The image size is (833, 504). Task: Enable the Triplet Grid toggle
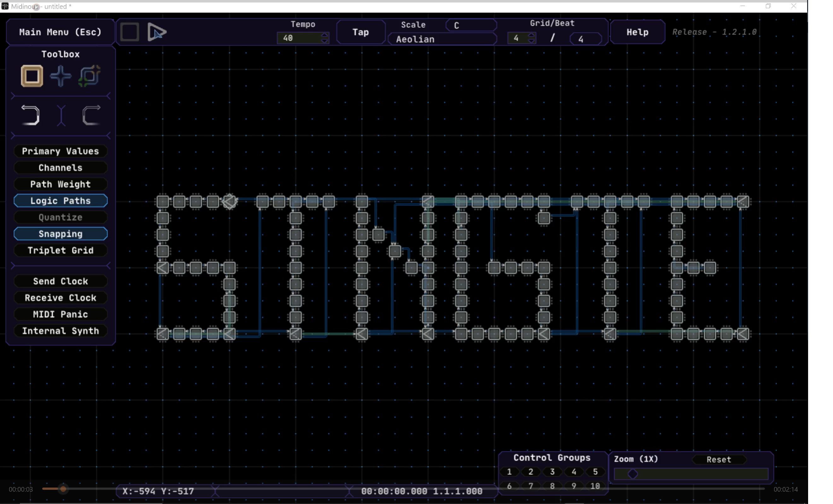(x=61, y=250)
